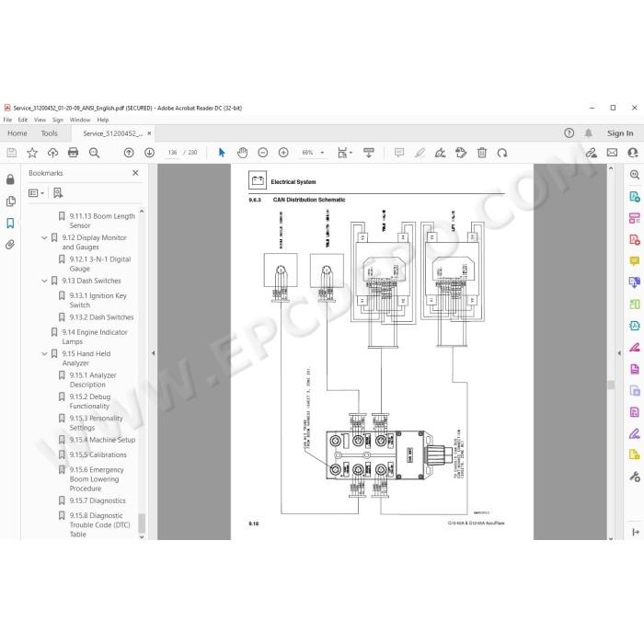Click the Sign In button
The width and height of the screenshot is (644, 644).
[x=620, y=133]
